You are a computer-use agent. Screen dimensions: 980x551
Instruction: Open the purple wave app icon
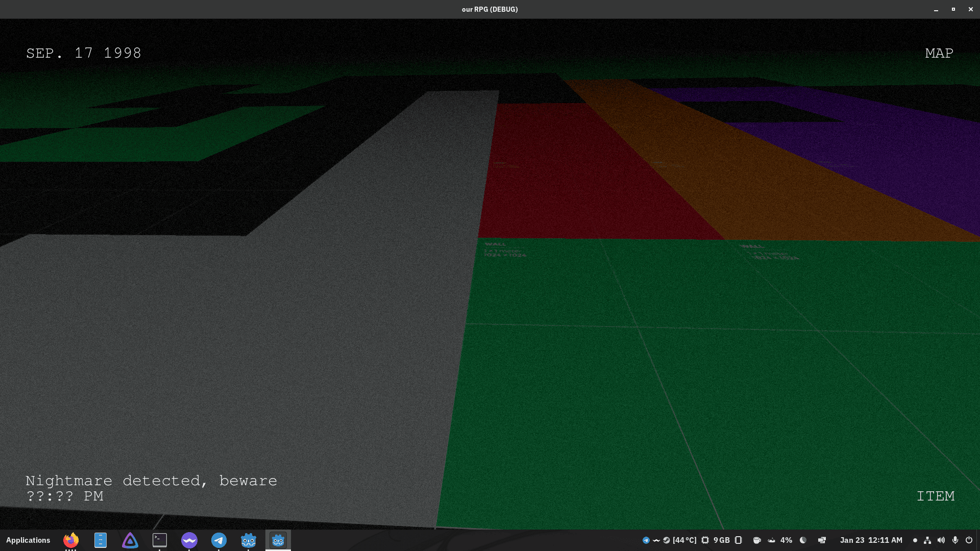(x=189, y=540)
